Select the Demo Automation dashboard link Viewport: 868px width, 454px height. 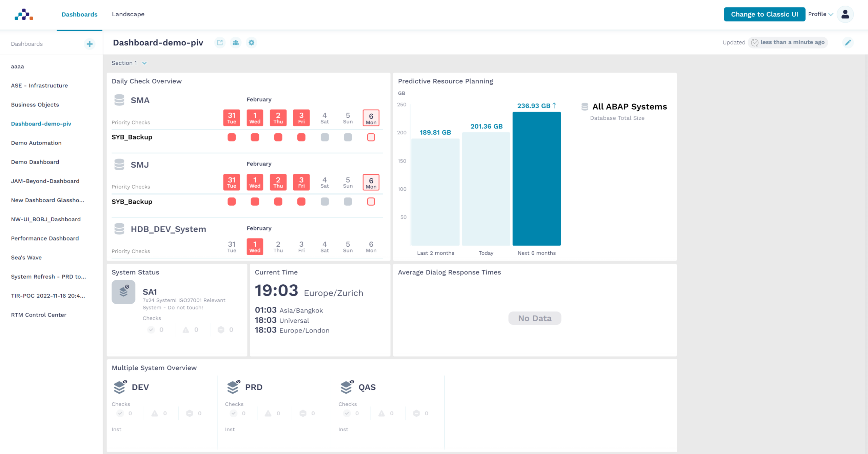pos(36,143)
